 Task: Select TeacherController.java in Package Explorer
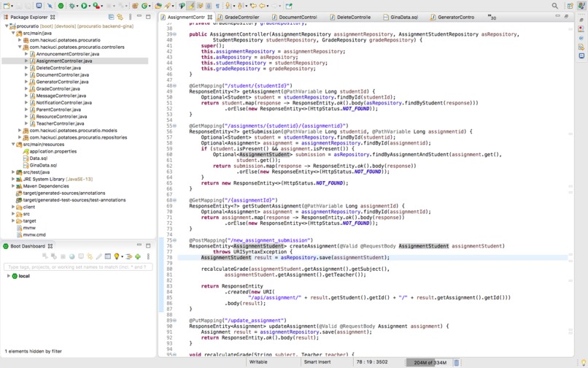pyautogui.click(x=60, y=123)
